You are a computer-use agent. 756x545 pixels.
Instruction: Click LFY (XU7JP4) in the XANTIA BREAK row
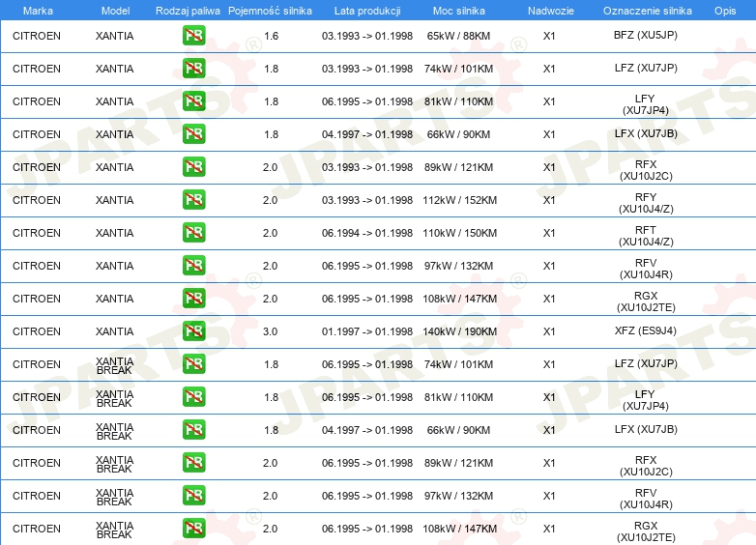point(645,400)
